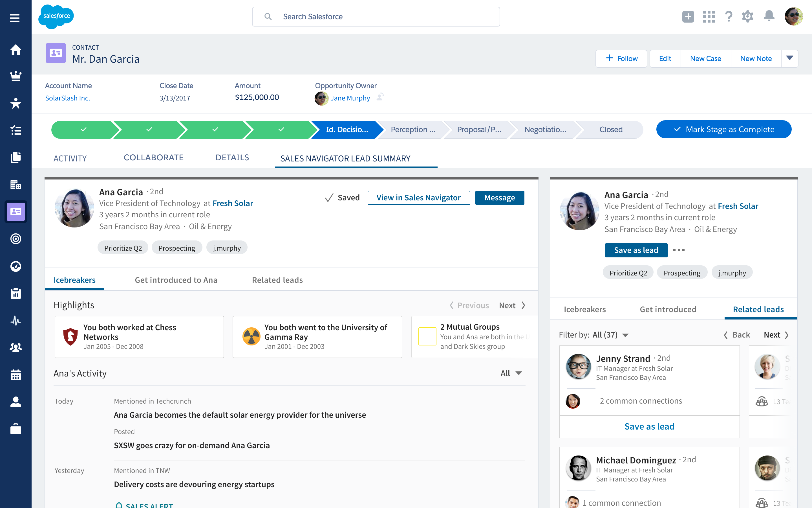Click Save as lead under Jenny Strand

[649, 426]
